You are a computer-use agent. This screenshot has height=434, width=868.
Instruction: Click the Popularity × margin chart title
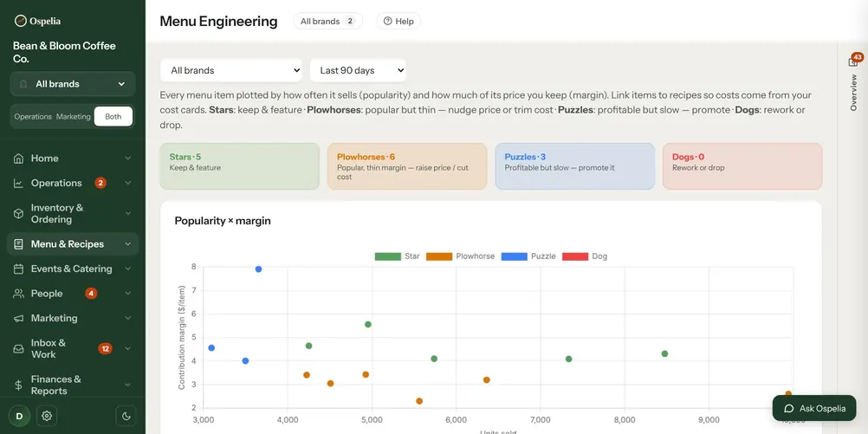223,221
